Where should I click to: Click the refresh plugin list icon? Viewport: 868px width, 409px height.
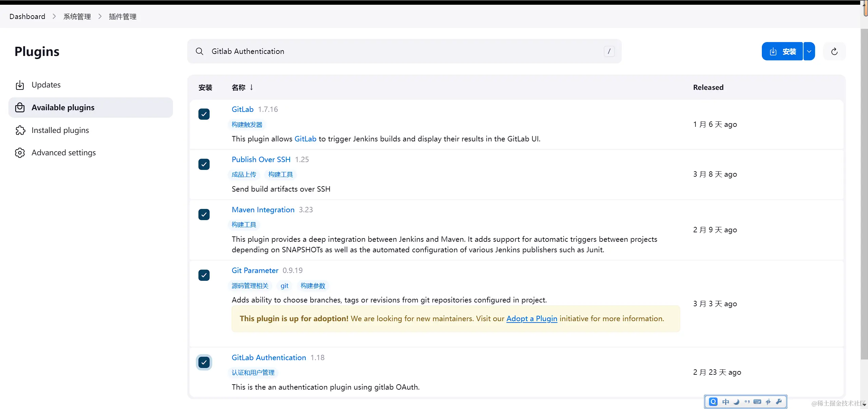pyautogui.click(x=834, y=52)
